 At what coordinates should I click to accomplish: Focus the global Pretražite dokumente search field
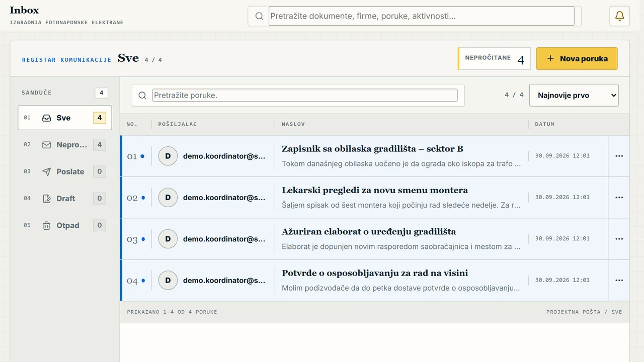(422, 16)
